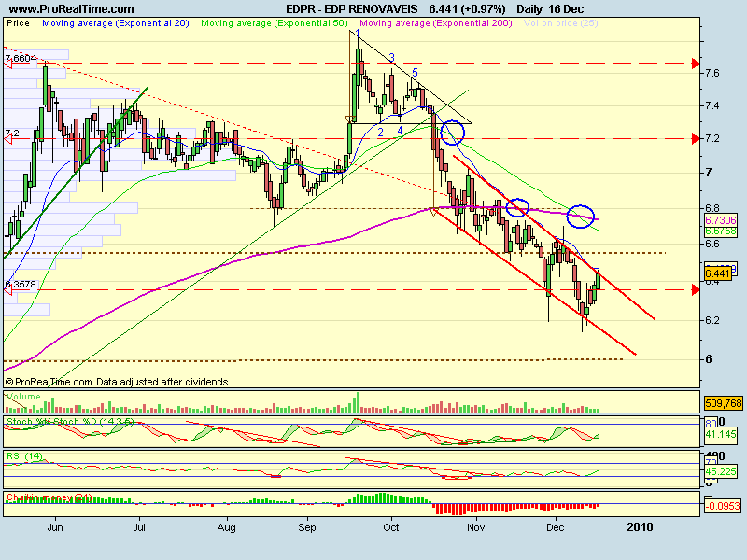Click the 7.6604 resistance level label
Viewport: 747px width, 560px height.
pyautogui.click(x=21, y=59)
